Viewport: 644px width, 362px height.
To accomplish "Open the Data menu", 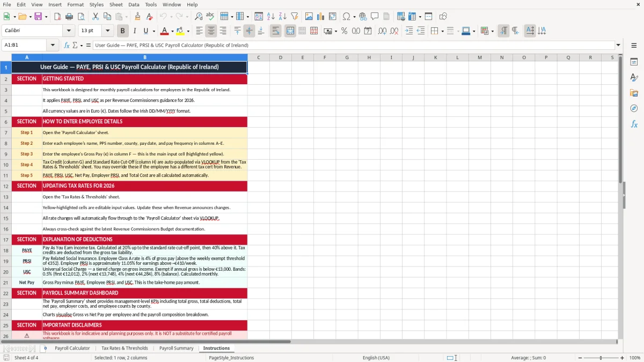I will click(x=134, y=4).
